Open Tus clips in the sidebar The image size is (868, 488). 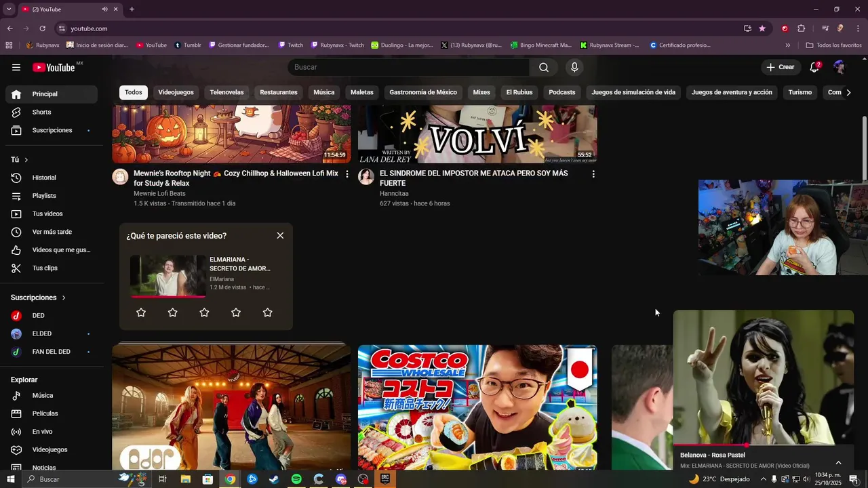[52, 268]
